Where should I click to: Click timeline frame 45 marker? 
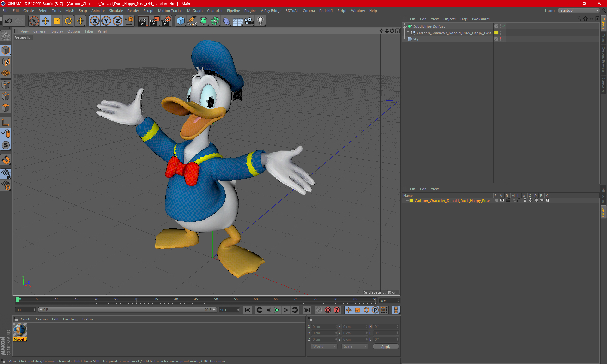point(196,300)
